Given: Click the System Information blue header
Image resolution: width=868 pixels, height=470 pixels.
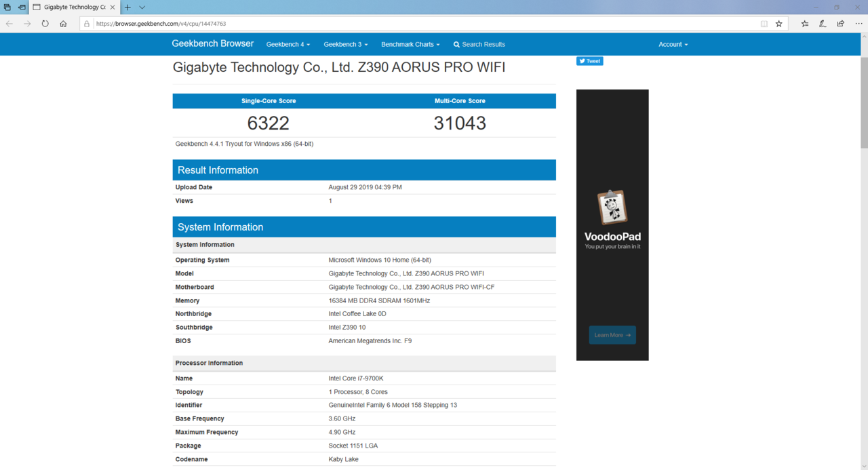Looking at the screenshot, I should coord(364,227).
